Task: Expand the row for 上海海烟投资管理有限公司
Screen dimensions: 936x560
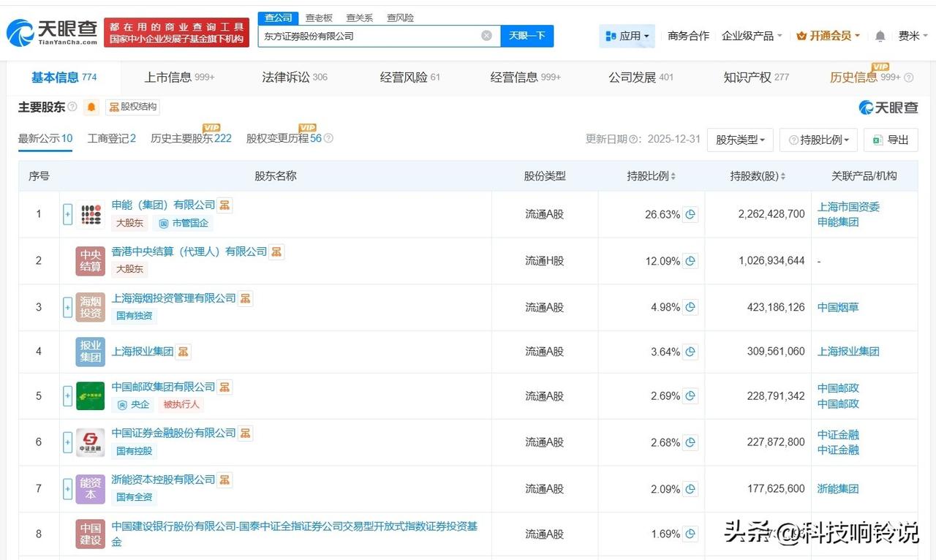Action: 67,307
